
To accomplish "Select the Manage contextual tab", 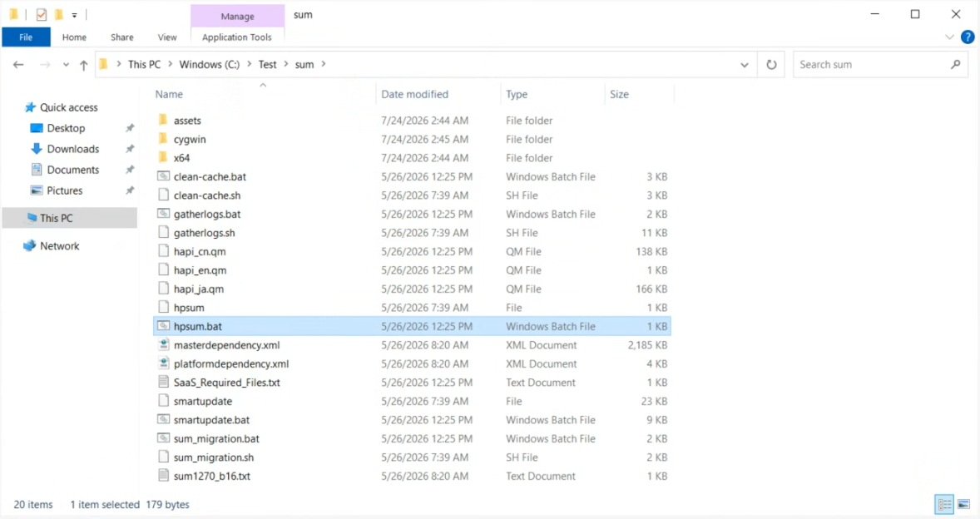I will click(x=237, y=17).
